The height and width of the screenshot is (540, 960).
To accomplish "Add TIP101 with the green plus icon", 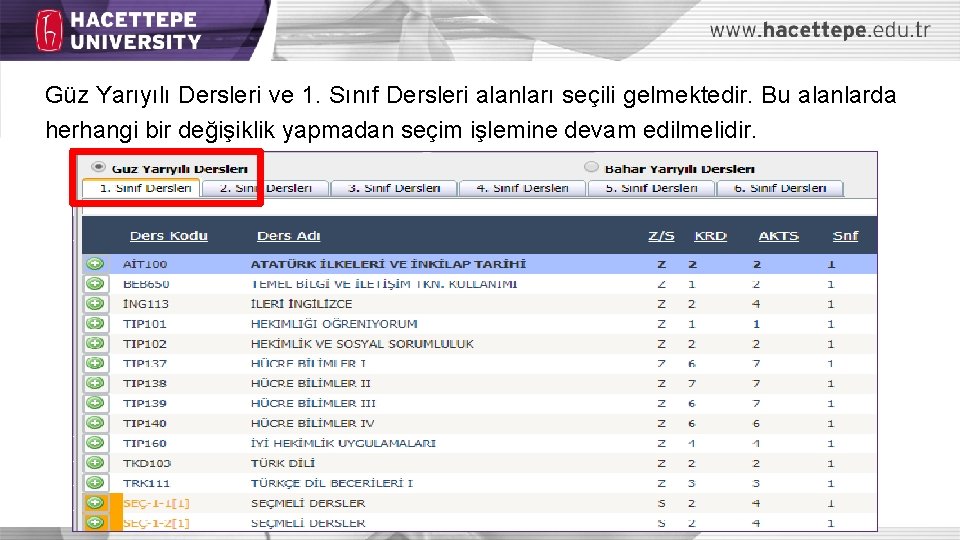I will [x=95, y=323].
